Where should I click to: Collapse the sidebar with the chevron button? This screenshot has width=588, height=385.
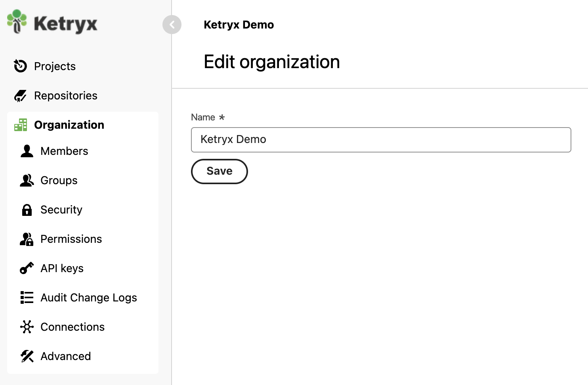pyautogui.click(x=172, y=25)
